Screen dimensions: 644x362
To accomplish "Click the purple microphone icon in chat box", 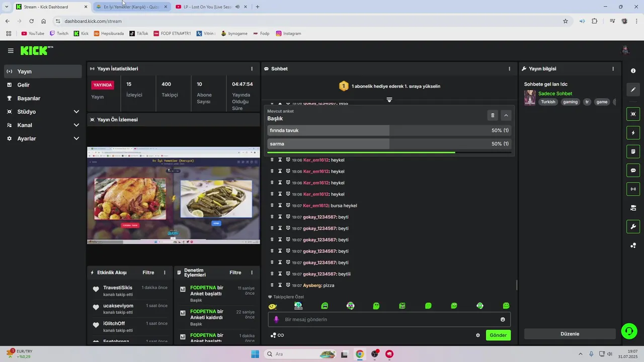I will click(x=276, y=319).
